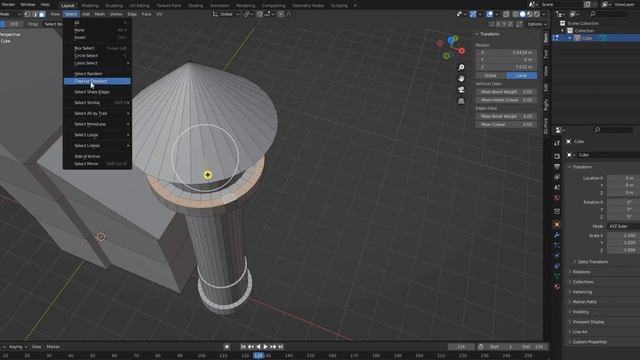Image resolution: width=640 pixels, height=360 pixels.
Task: Adjust edges Mean Crease slider
Action: tap(506, 124)
